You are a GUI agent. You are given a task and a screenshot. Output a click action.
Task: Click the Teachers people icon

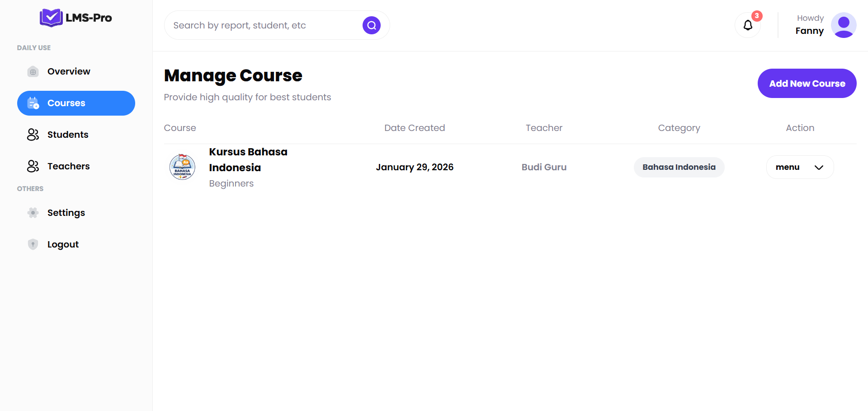[x=33, y=166]
